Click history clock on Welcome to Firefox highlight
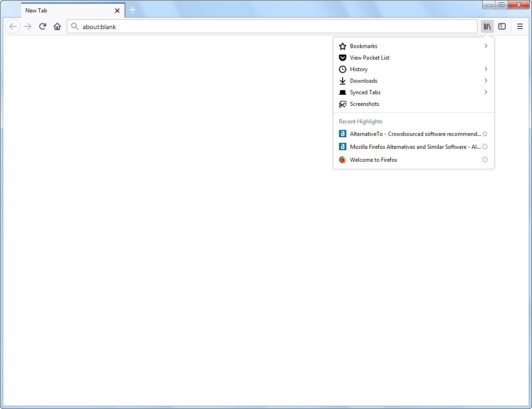The height and width of the screenshot is (409, 532). pyautogui.click(x=485, y=159)
